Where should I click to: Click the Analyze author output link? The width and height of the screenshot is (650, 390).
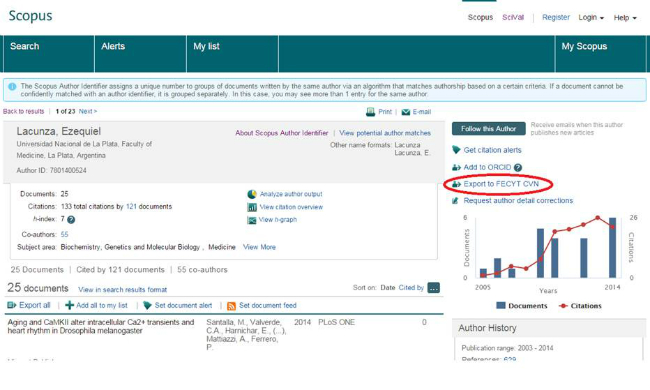291,194
